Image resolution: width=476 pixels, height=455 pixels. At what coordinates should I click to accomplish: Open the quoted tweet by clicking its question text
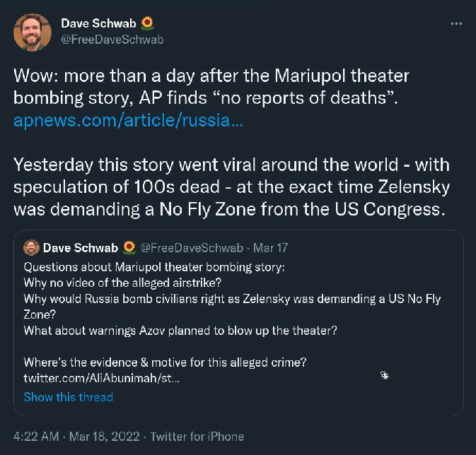click(x=154, y=267)
